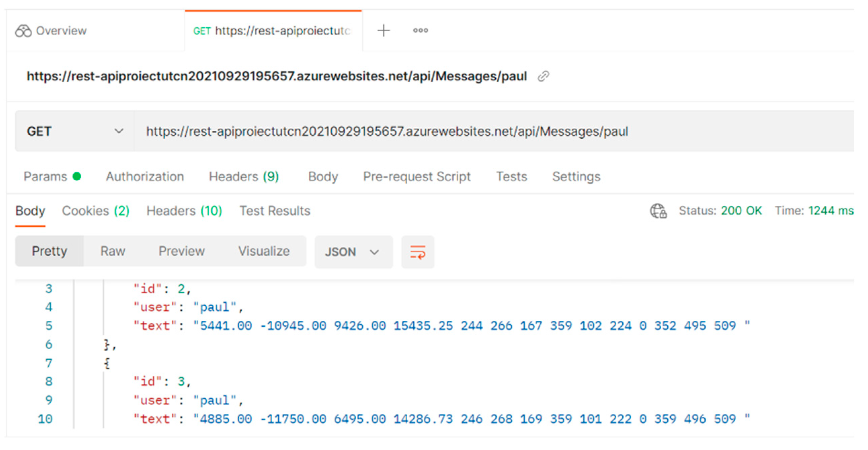Copy request link via chain icon
Image resolution: width=868 pixels, height=450 pixels.
click(543, 77)
